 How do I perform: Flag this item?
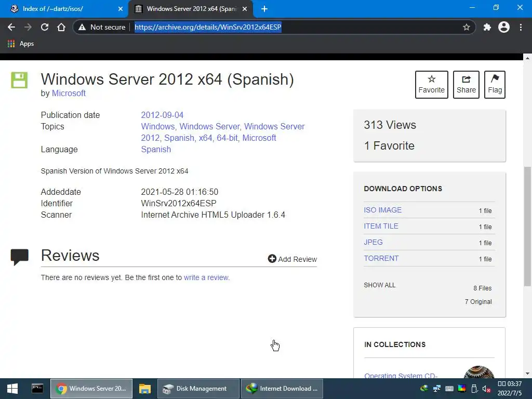click(x=495, y=85)
